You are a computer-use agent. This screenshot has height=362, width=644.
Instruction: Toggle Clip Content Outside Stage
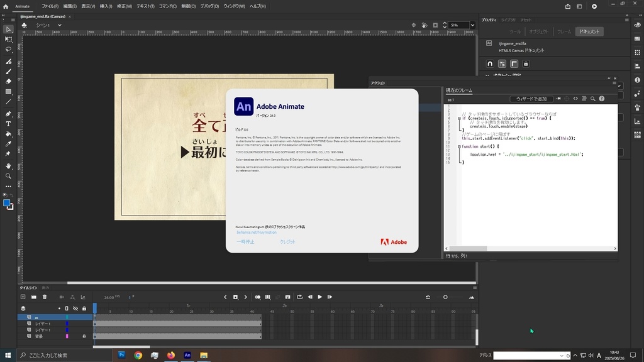[435, 25]
